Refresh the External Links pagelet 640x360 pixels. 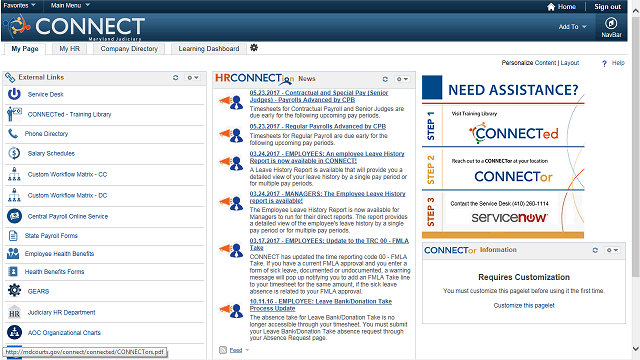point(176,78)
